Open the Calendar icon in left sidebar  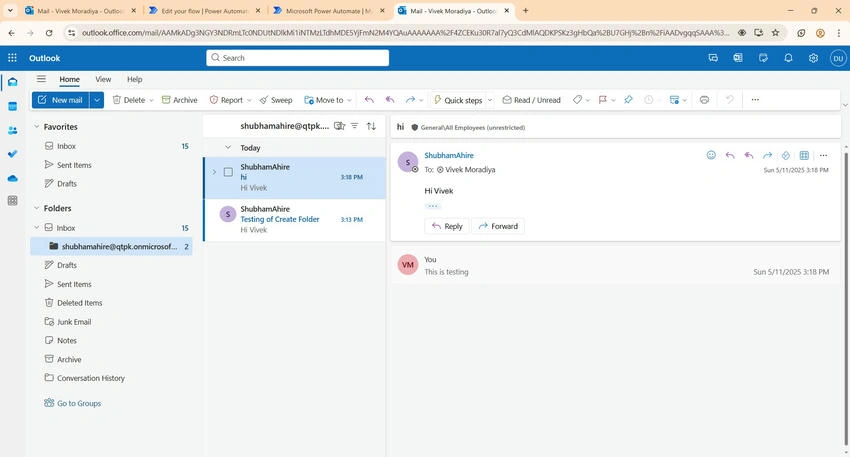pos(12,106)
